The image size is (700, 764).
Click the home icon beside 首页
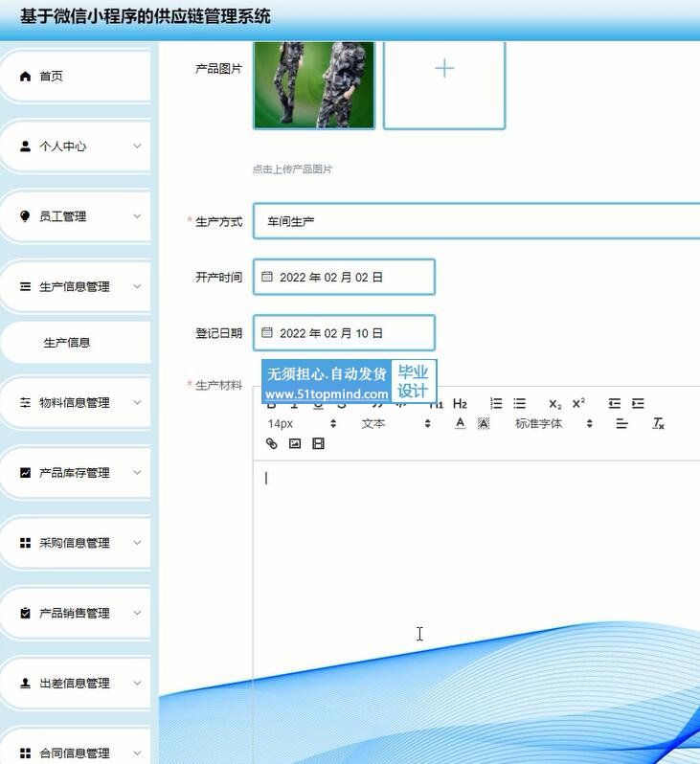coord(25,76)
